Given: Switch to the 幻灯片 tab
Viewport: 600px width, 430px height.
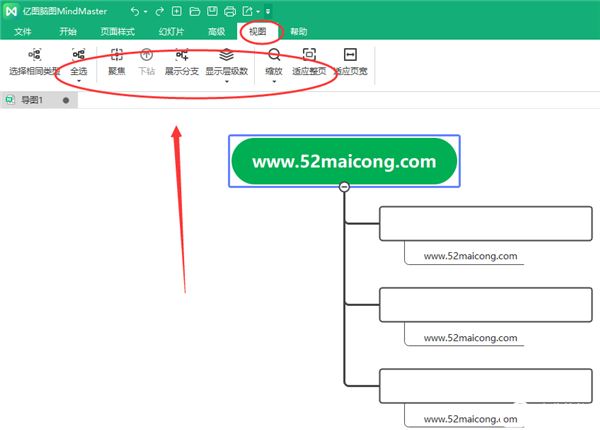Looking at the screenshot, I should [171, 32].
